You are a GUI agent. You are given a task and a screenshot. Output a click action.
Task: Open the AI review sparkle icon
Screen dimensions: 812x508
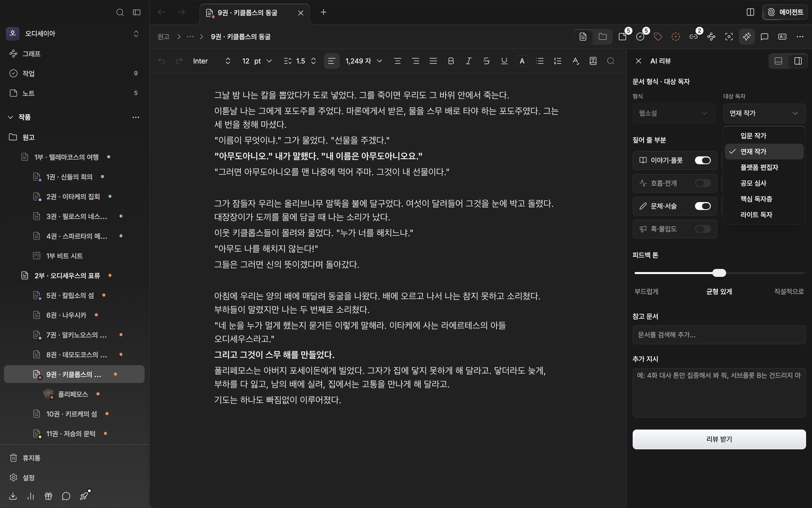747,37
